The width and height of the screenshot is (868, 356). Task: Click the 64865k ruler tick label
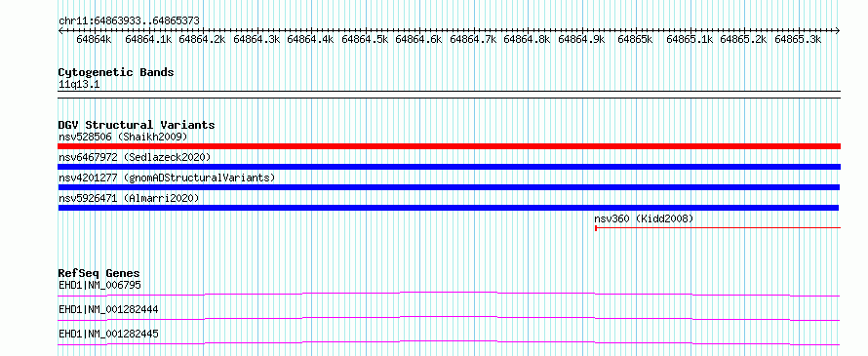point(636,39)
